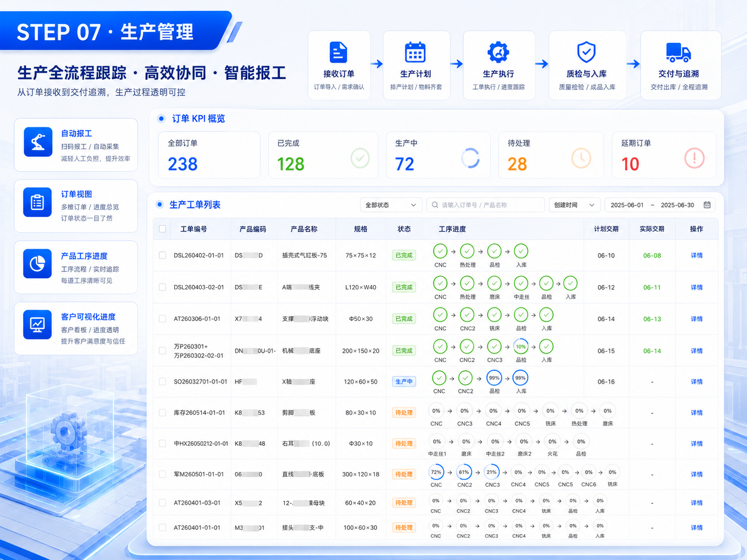Click the clock icon in 待处理 card
The image size is (747, 560).
pos(581,158)
